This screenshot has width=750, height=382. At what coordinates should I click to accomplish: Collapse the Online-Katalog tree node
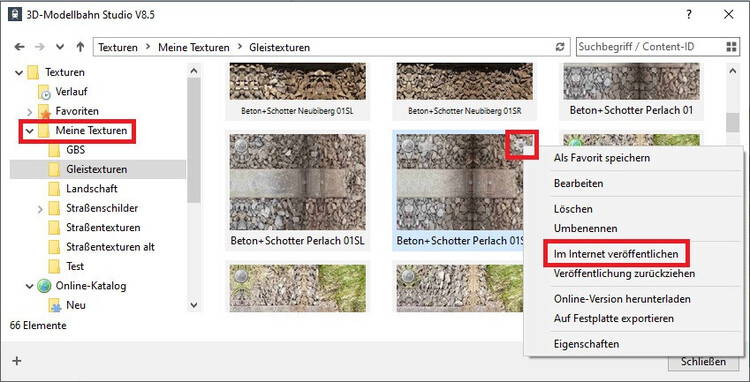point(30,286)
